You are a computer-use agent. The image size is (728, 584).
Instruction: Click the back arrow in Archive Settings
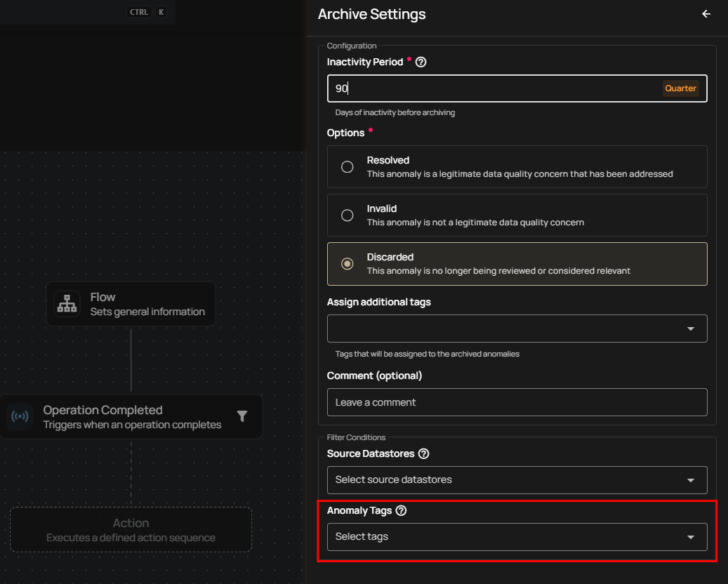[x=706, y=14]
